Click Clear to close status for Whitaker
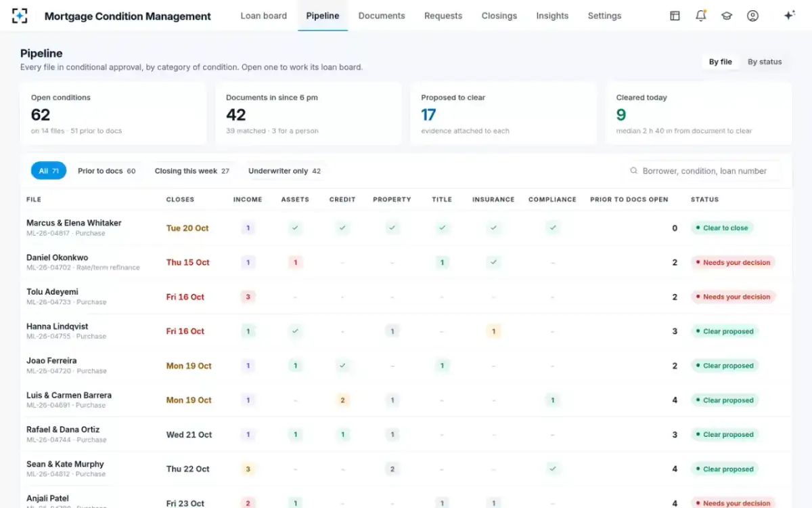Screen dimensions: 812x508 pos(722,228)
